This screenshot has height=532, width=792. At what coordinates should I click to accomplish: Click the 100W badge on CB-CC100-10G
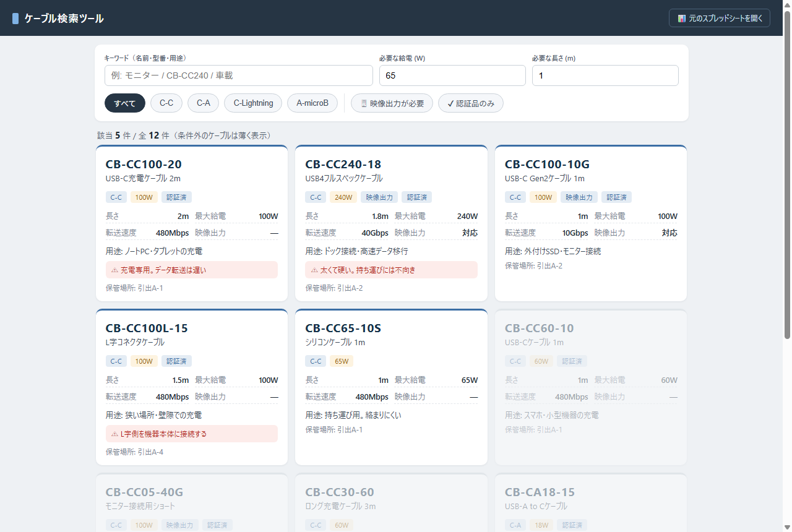(543, 197)
